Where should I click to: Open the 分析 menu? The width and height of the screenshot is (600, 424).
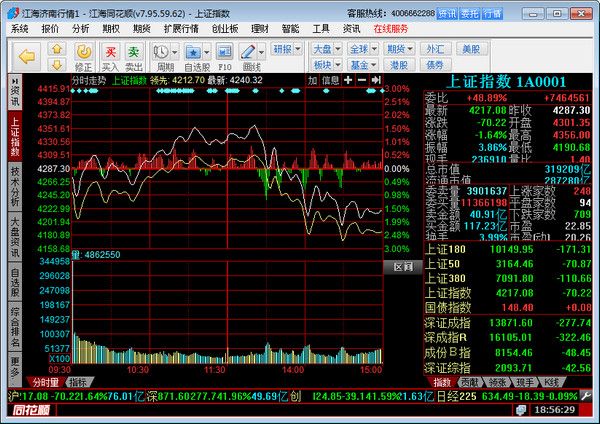[x=81, y=29]
